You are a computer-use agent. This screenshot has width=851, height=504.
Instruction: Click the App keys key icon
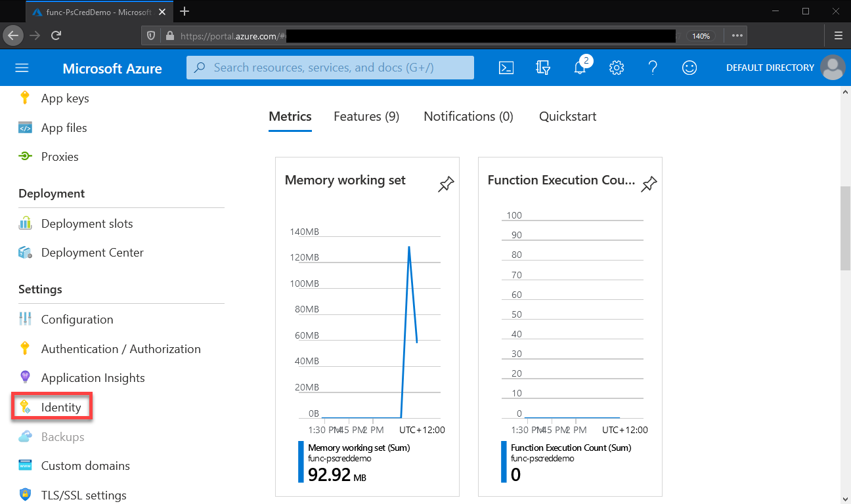coord(25,98)
